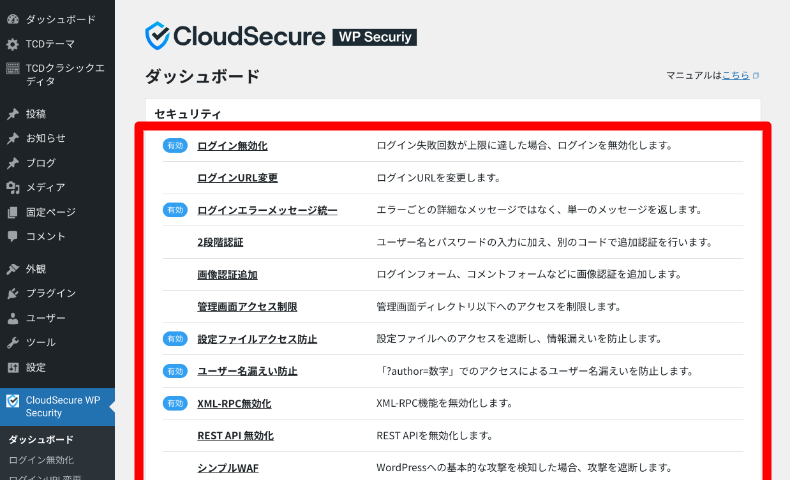Open the 設定ファイルアクセス防止 link

coord(257,339)
